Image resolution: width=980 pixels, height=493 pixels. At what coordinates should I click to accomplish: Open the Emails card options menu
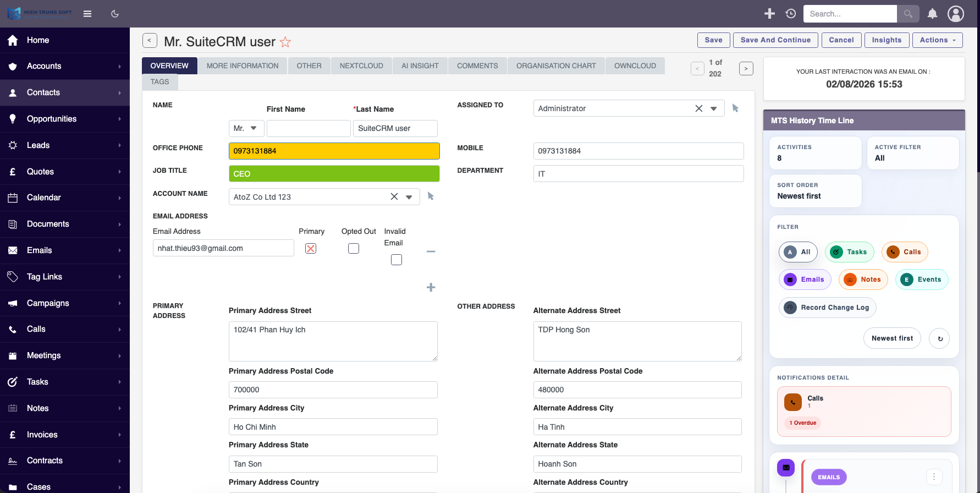tap(934, 476)
